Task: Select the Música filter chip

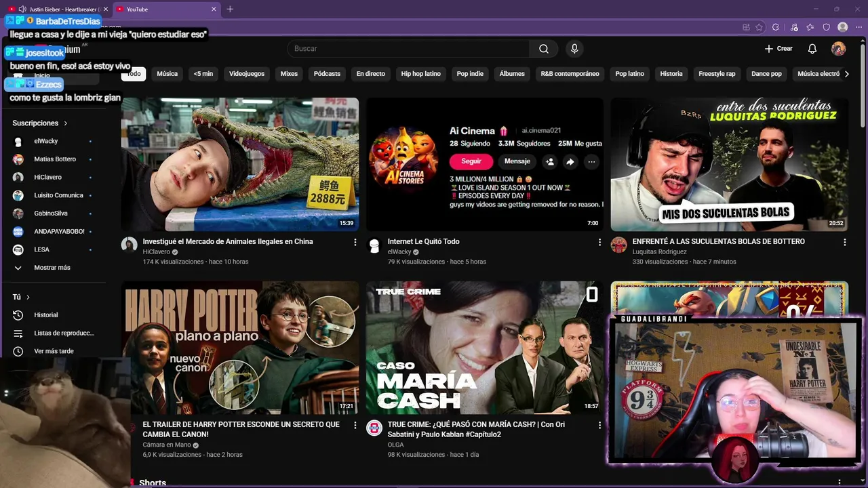Action: [167, 74]
